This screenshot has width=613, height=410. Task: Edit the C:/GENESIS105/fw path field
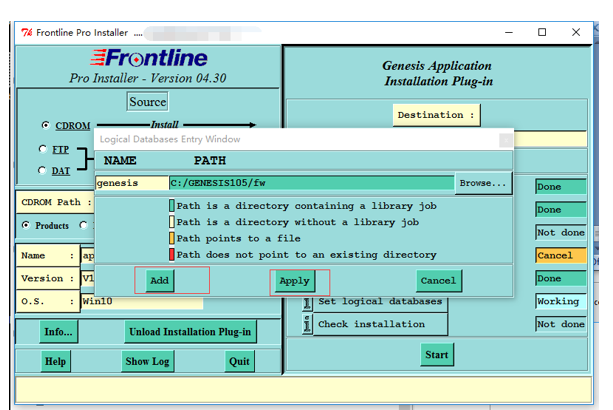click(x=312, y=183)
